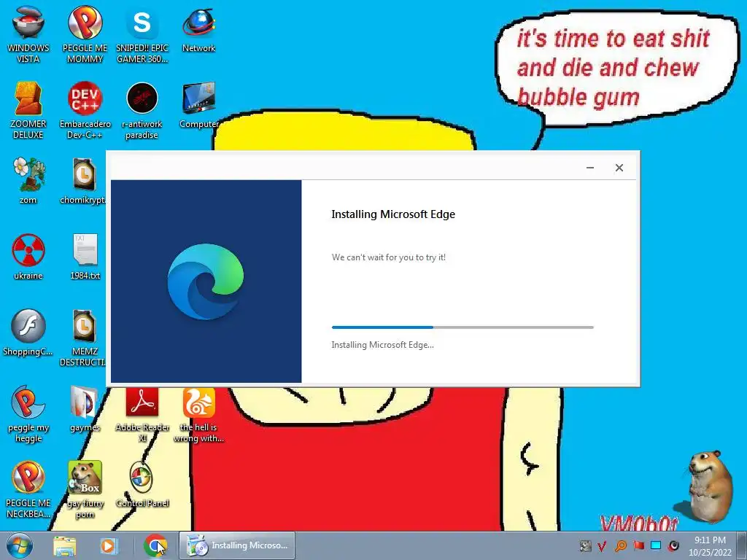747x560 pixels.
Task: Launch Windows Media Player from taskbar
Action: click(x=108, y=545)
